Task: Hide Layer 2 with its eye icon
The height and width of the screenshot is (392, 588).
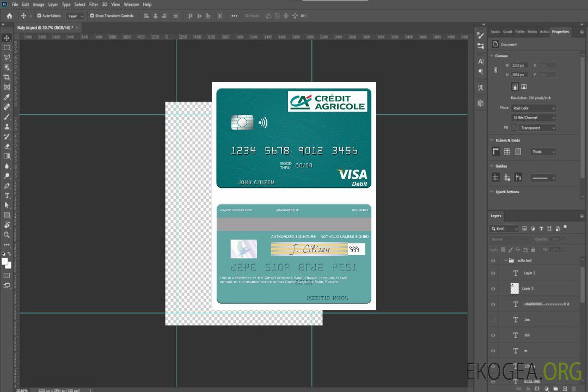Action: click(493, 273)
